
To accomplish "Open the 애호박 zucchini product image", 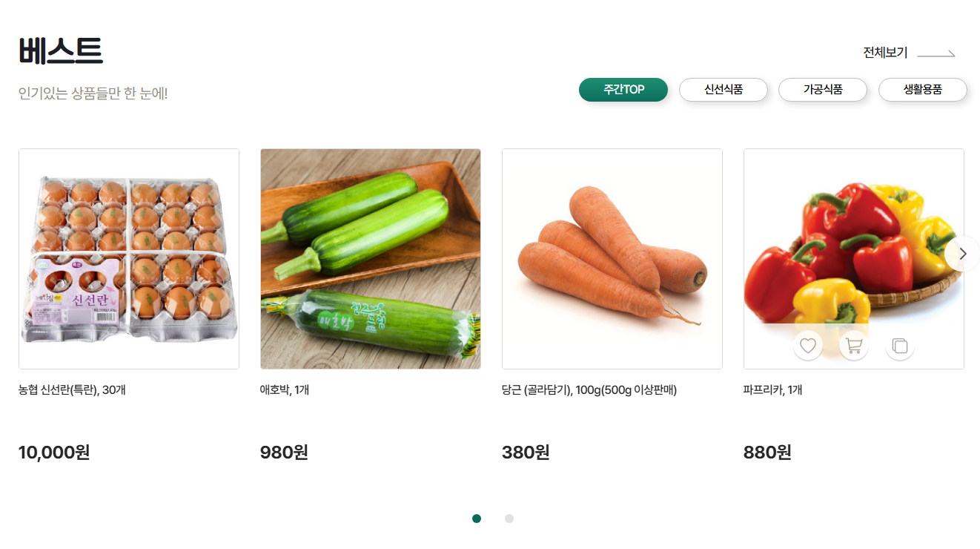I will (x=371, y=259).
